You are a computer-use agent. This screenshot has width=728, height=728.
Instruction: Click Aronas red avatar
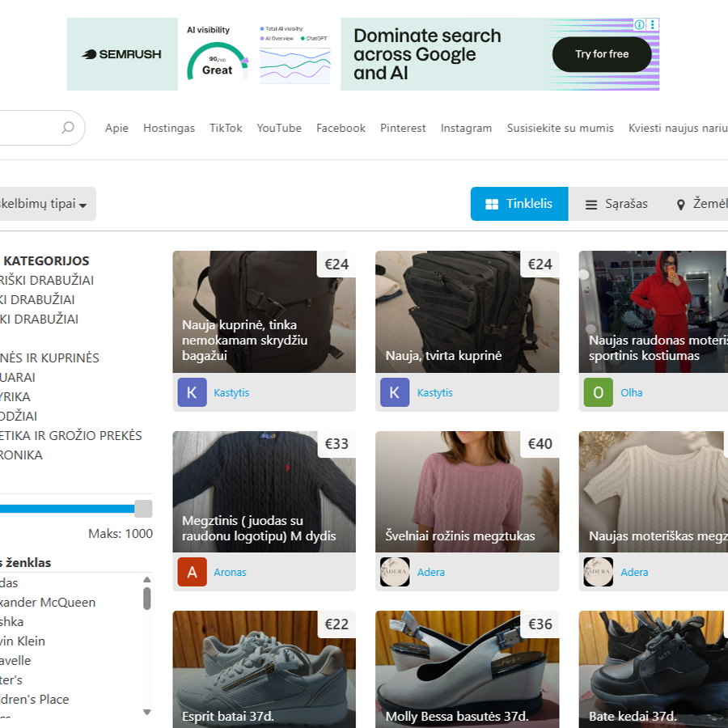click(192, 572)
